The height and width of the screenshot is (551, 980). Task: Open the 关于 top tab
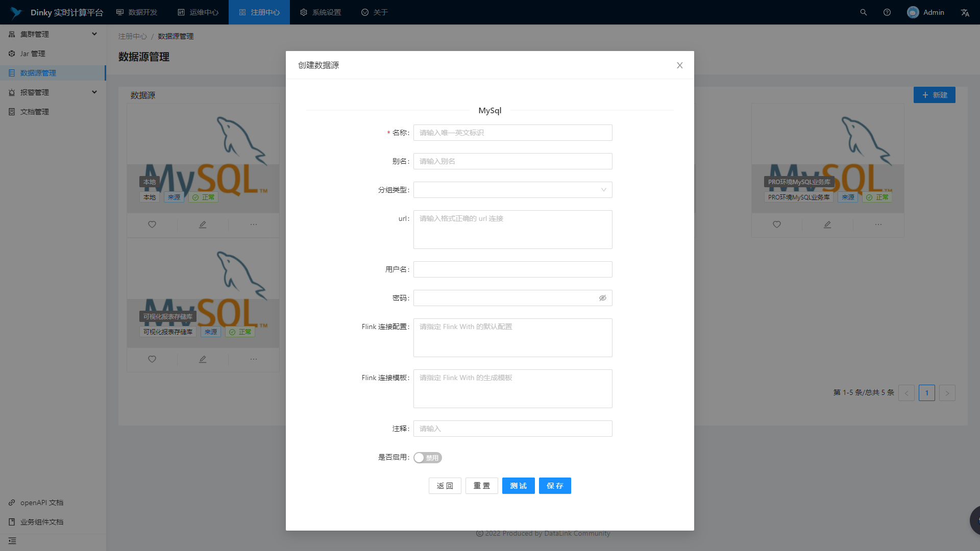coord(375,12)
